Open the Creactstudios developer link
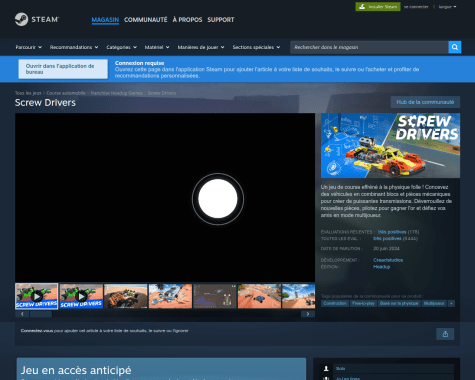This screenshot has height=380, width=475. point(388,260)
